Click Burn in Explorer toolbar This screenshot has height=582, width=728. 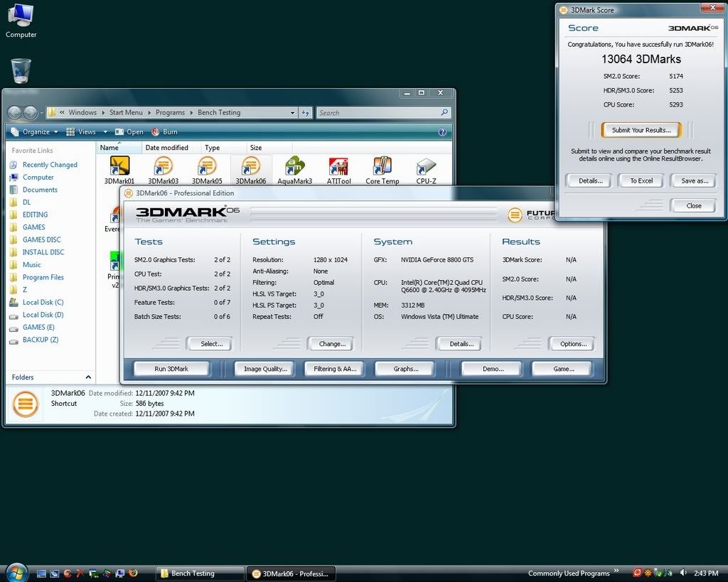click(x=164, y=131)
